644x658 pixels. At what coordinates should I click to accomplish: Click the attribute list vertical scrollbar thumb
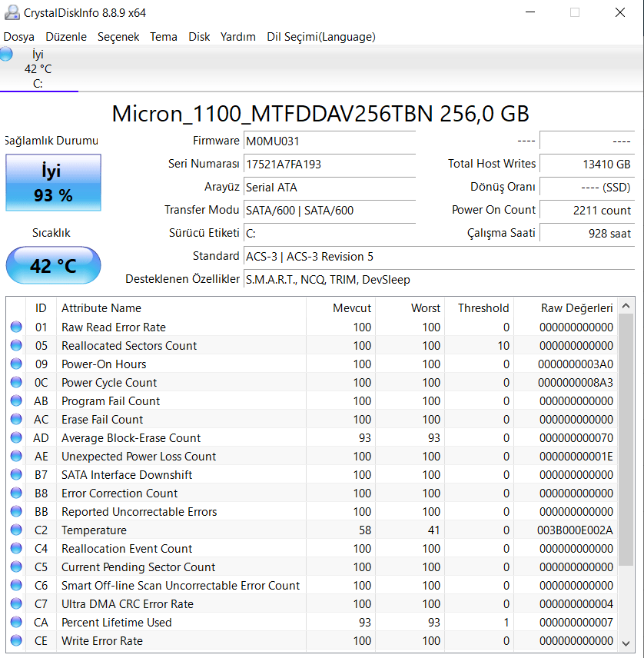pyautogui.click(x=626, y=439)
